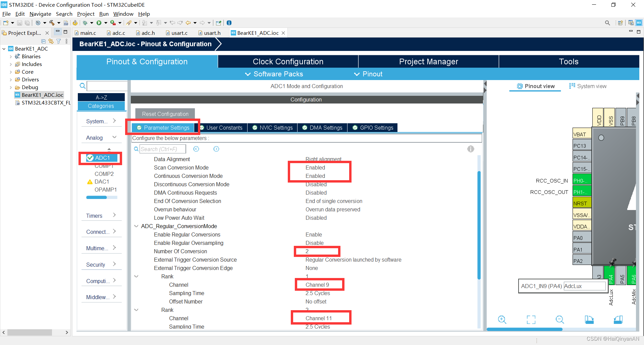The height and width of the screenshot is (345, 644).
Task: Select the Device Configuration Tool MX perspective icon
Action: (639, 23)
